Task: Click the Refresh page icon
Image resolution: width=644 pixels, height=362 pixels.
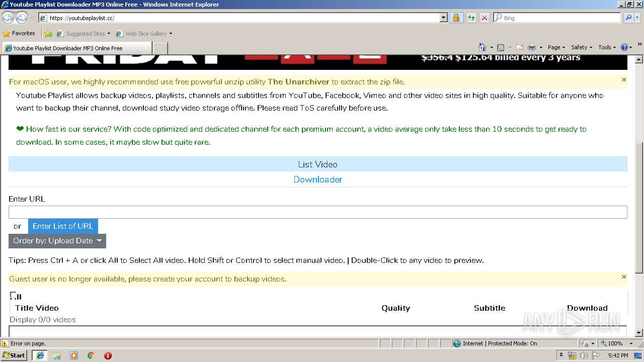Action: coord(471,18)
